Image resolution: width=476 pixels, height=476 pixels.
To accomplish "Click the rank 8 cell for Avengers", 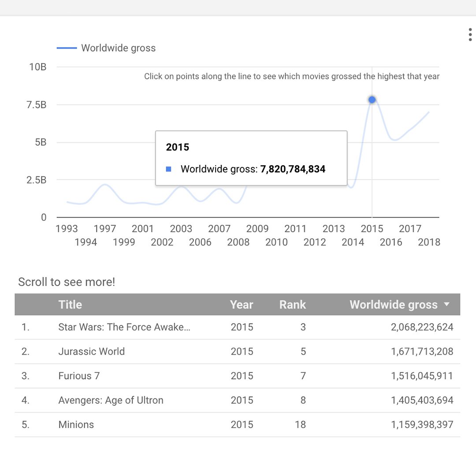I will pyautogui.click(x=303, y=400).
